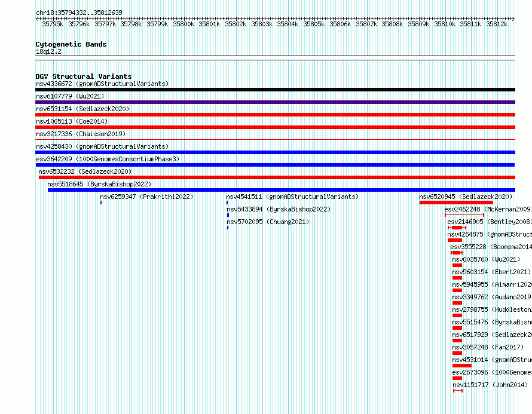Image resolution: width=532 pixels, height=414 pixels.
Task: Click the red glyph under esv2146905
Action: pyautogui.click(x=457, y=228)
